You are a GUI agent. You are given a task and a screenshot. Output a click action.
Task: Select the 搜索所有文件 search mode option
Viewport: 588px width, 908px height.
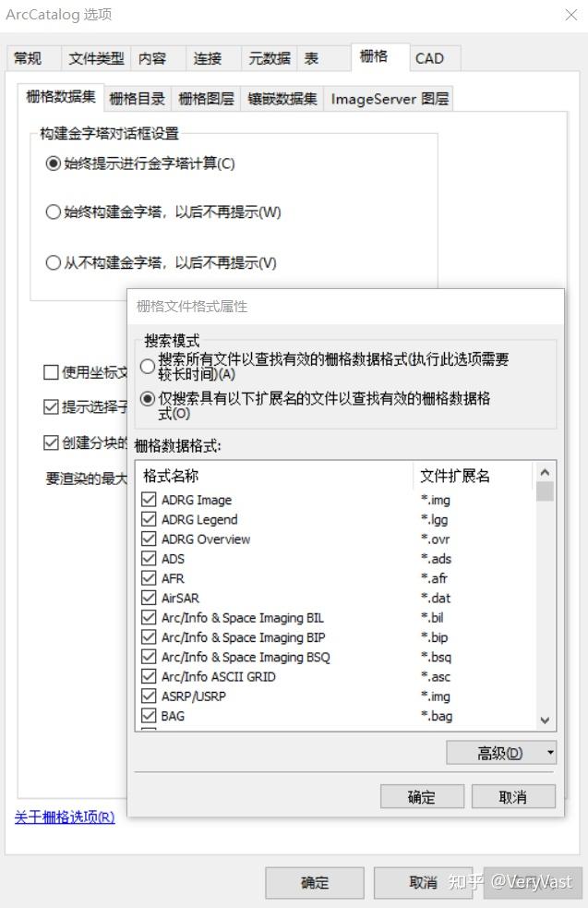point(148,366)
